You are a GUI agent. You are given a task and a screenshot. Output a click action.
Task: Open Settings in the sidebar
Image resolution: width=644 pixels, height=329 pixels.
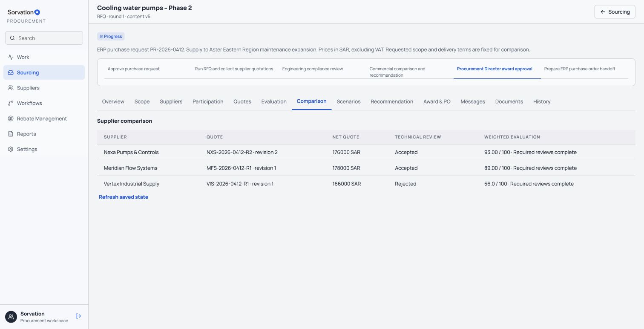[44, 149]
